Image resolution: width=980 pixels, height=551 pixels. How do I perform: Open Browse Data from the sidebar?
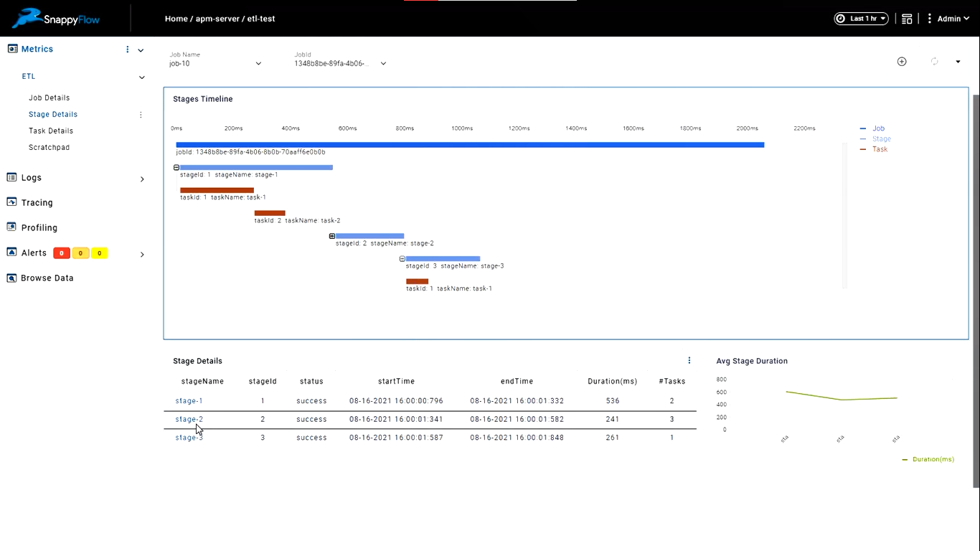point(47,278)
